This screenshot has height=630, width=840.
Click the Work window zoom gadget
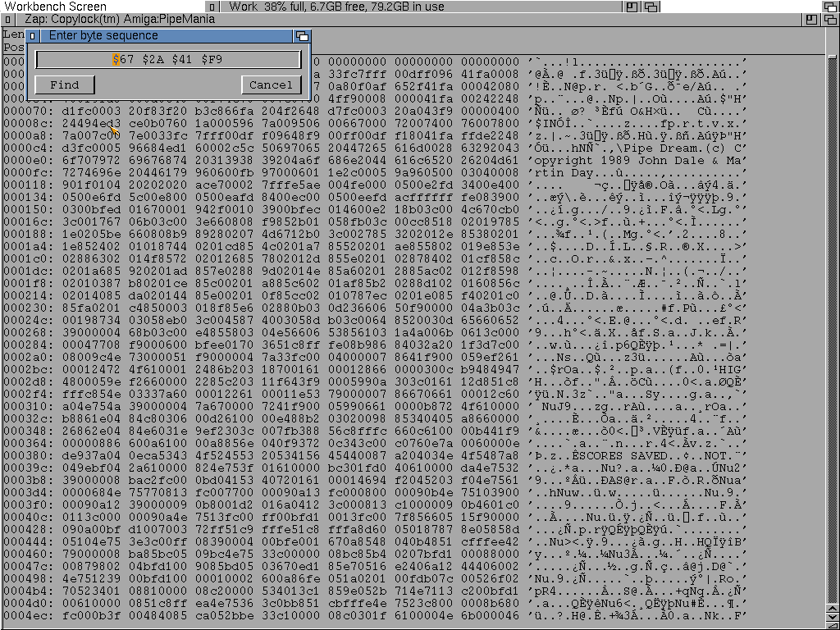[x=632, y=7]
